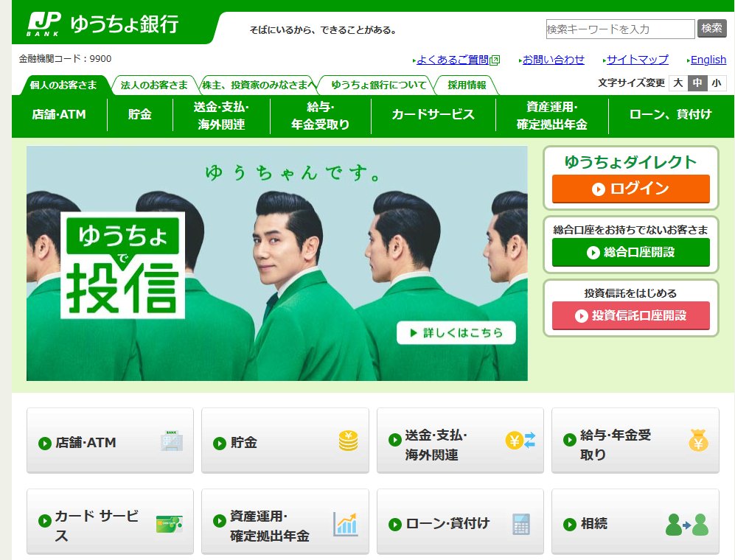
Task: Open the お問い合わせ link
Action: (553, 60)
